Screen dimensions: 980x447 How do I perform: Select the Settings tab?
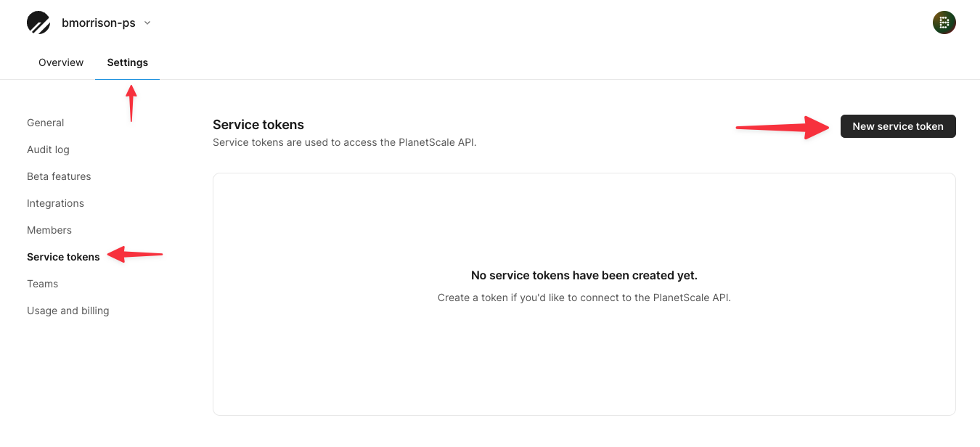pos(128,62)
